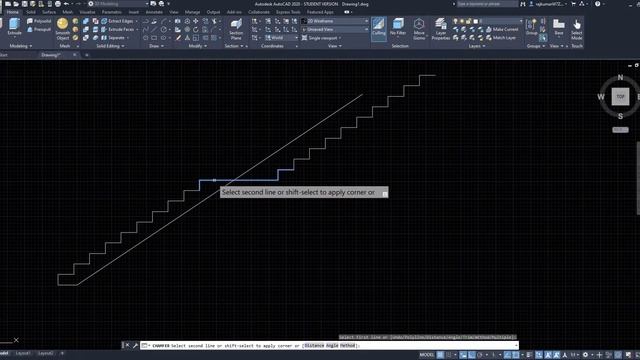The image size is (640, 360).
Task: Click the Extract Edges tool
Action: click(118, 21)
